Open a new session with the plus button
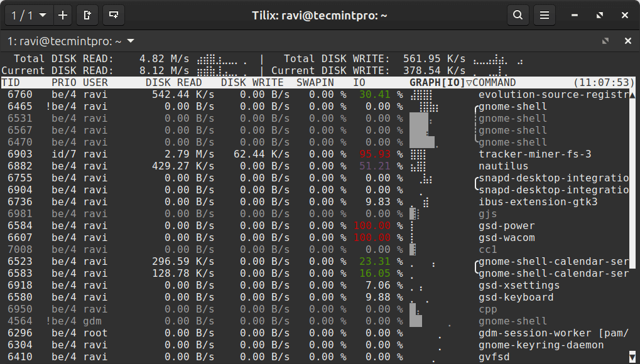 62,15
